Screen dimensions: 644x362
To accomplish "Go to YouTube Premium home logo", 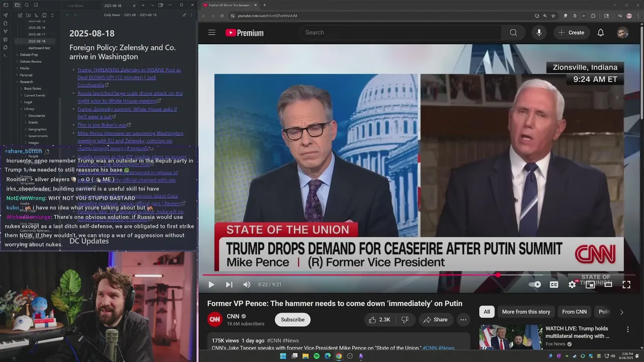I will click(x=245, y=33).
